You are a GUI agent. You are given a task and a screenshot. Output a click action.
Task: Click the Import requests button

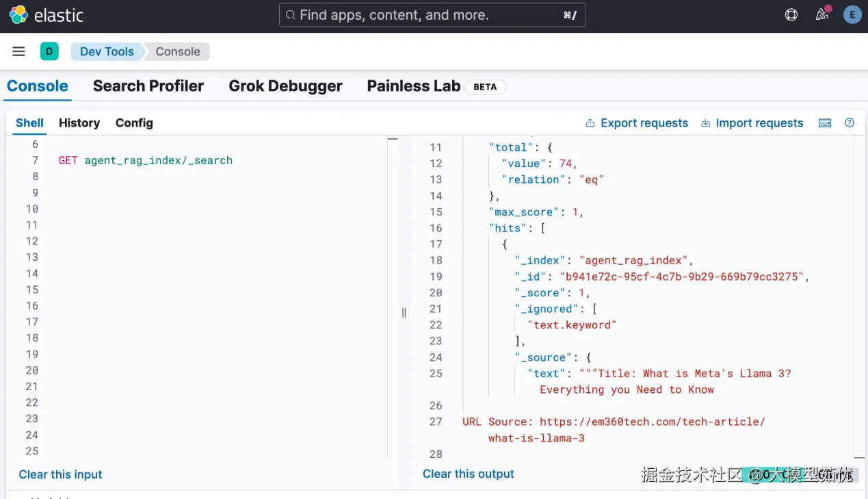pyautogui.click(x=752, y=123)
